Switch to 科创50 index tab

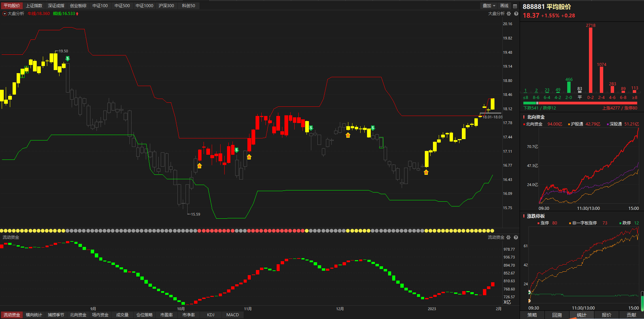coord(189,6)
